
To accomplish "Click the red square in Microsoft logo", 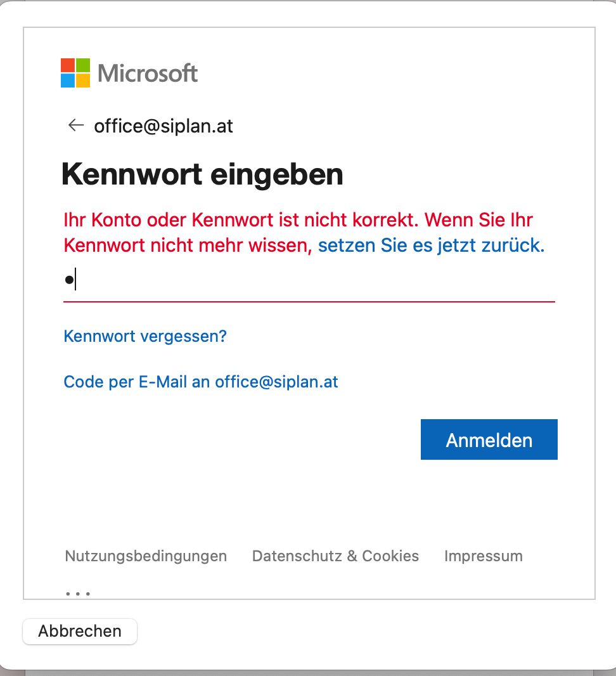I will point(68,65).
